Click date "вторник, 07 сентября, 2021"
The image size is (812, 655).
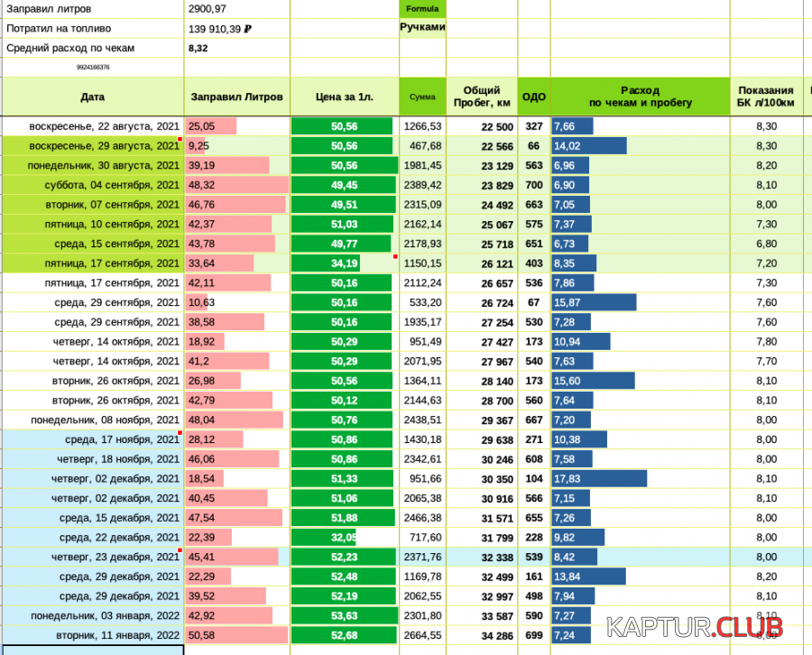coord(93,205)
